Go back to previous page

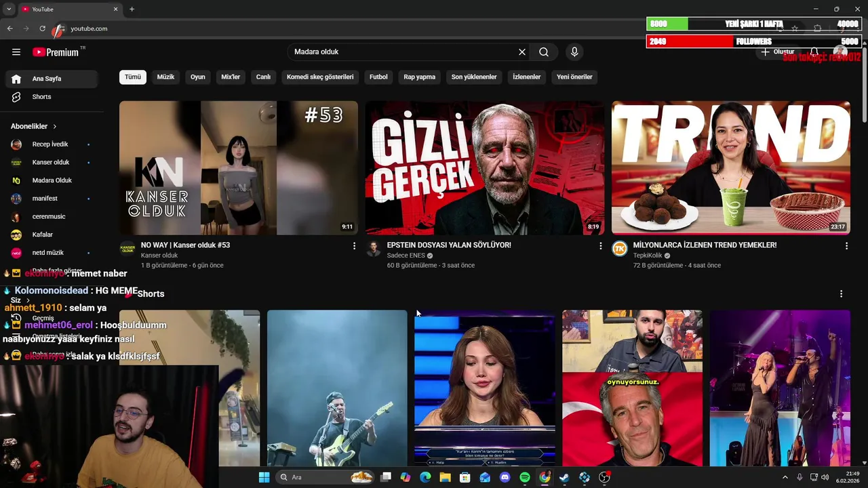click(10, 28)
